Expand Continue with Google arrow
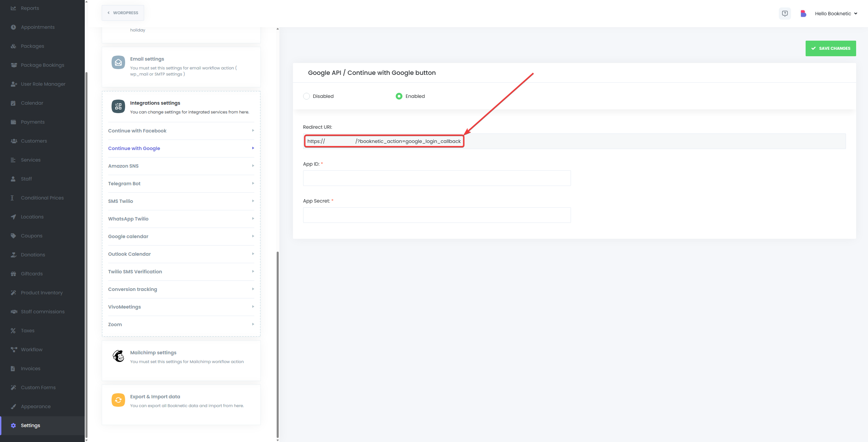 point(253,148)
